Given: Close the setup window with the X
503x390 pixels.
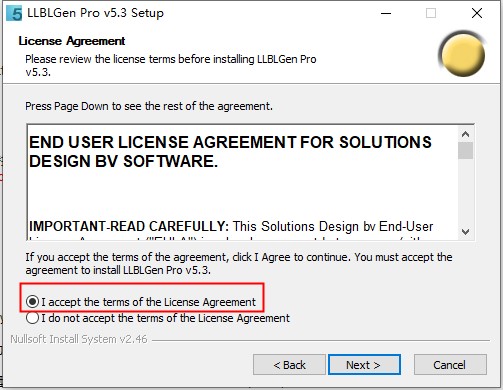Looking at the screenshot, I should click(x=477, y=13).
